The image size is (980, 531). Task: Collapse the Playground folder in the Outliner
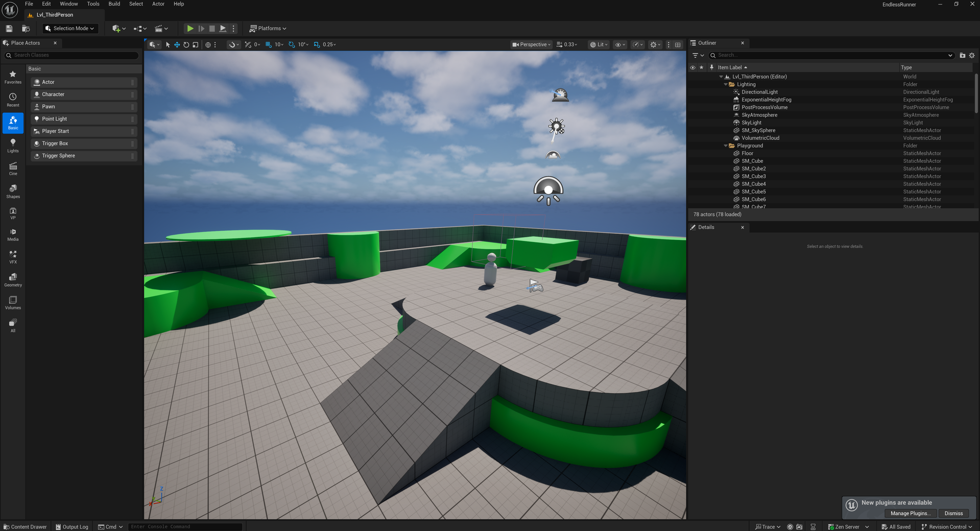point(726,146)
